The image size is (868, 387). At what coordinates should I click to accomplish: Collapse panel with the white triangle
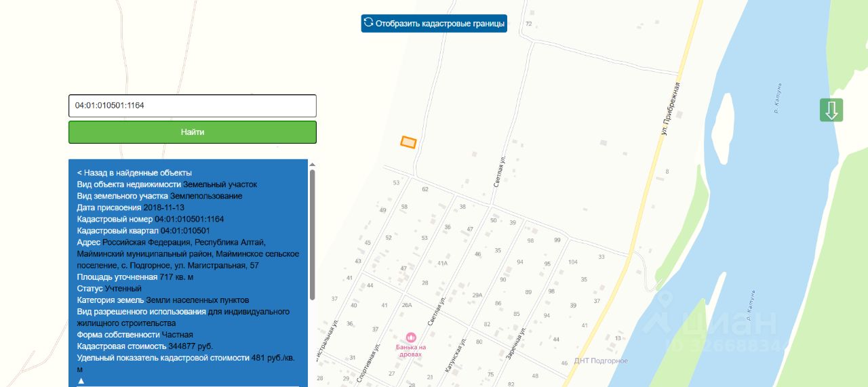(x=81, y=381)
